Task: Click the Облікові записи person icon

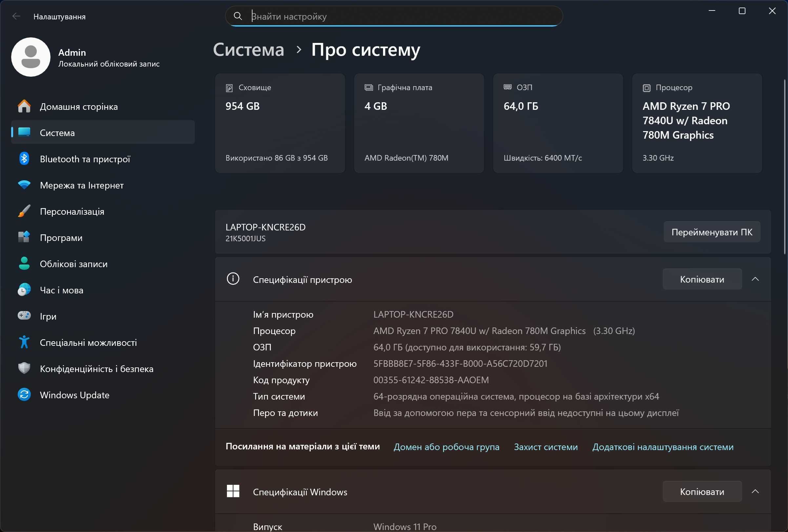Action: point(24,263)
